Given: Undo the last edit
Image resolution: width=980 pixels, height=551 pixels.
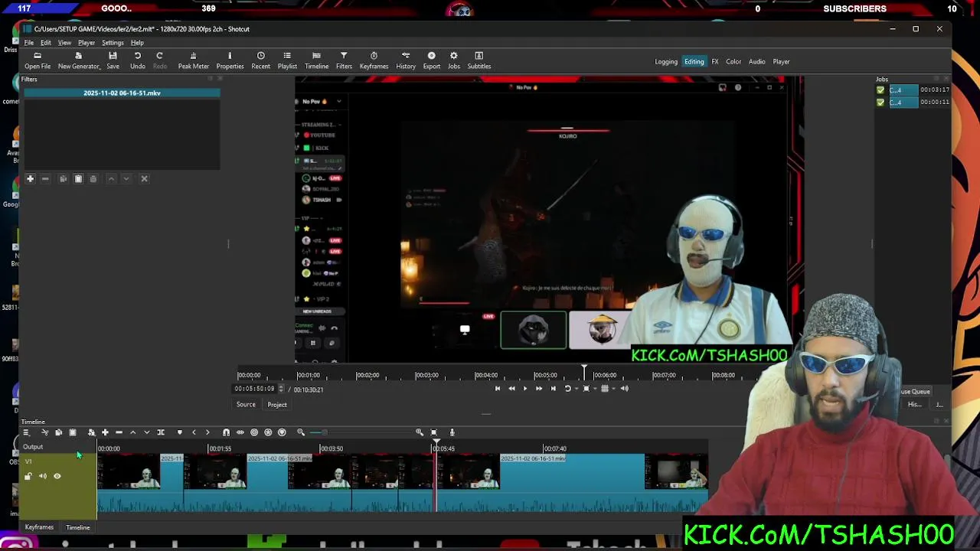Looking at the screenshot, I should 138,60.
